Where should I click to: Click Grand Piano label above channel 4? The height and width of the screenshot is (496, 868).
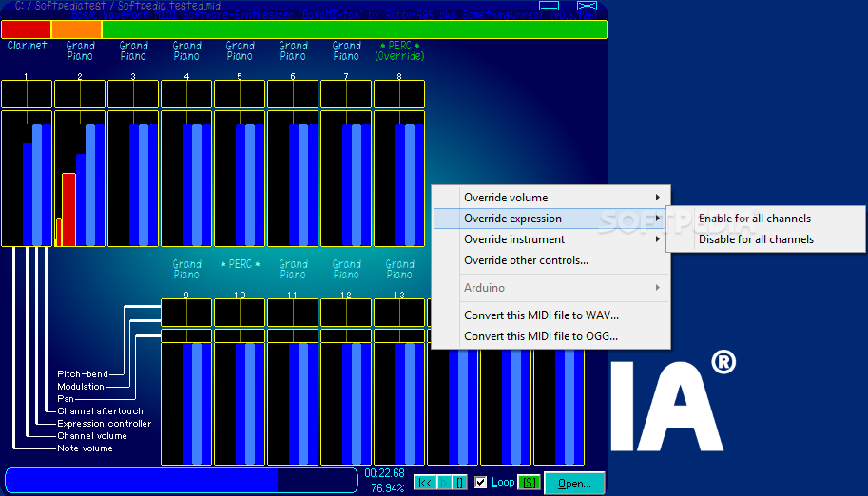(186, 50)
